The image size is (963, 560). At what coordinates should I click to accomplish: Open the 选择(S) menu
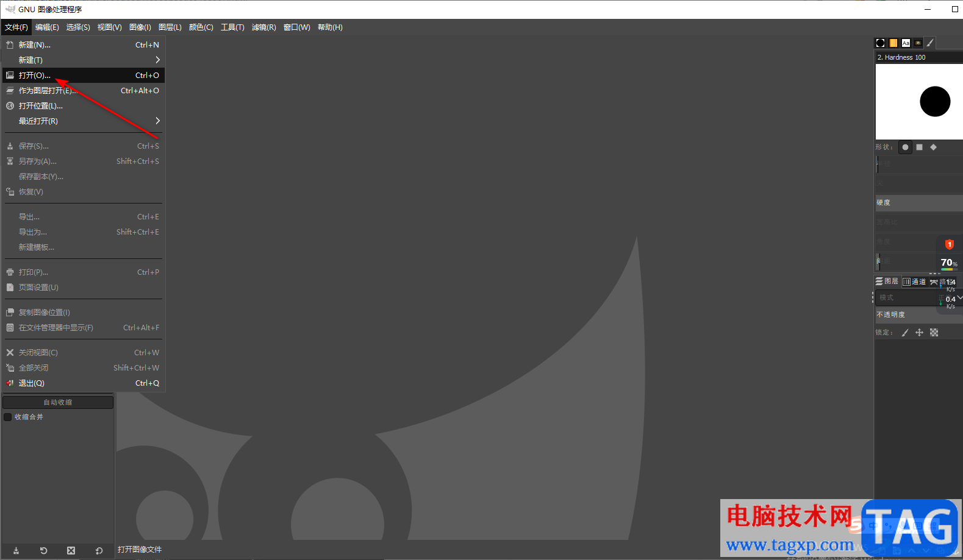tap(78, 27)
